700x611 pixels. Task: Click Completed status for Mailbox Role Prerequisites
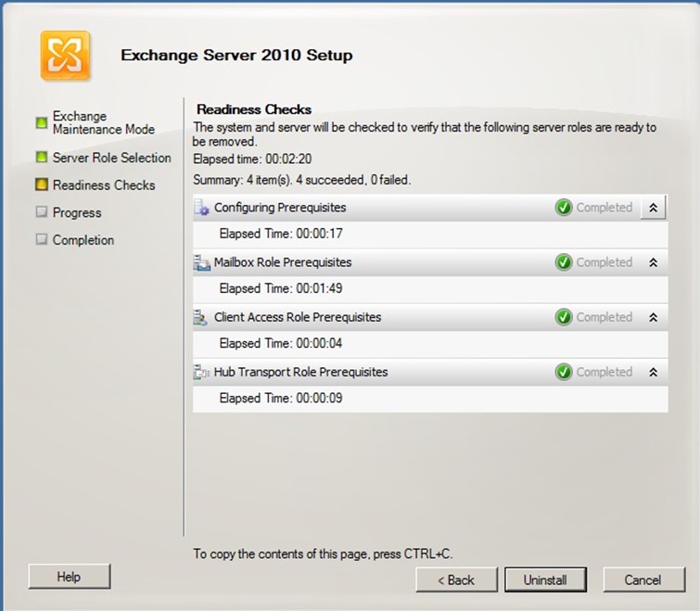pyautogui.click(x=604, y=262)
